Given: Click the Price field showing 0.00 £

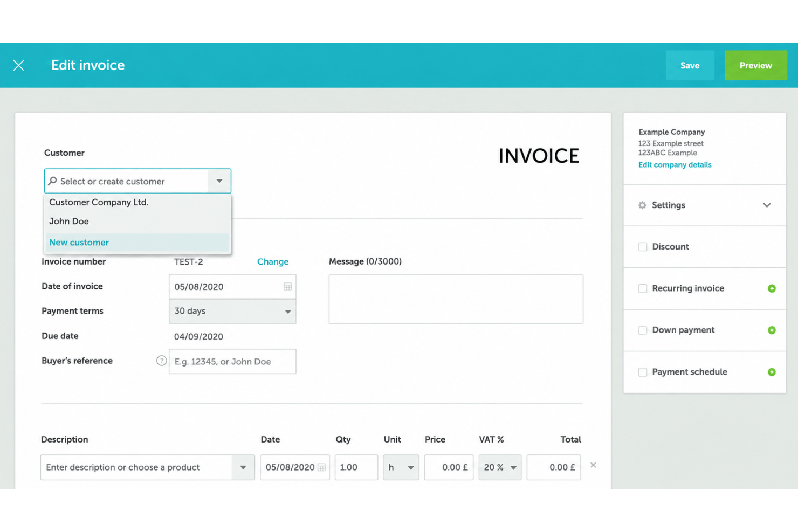Looking at the screenshot, I should [449, 467].
